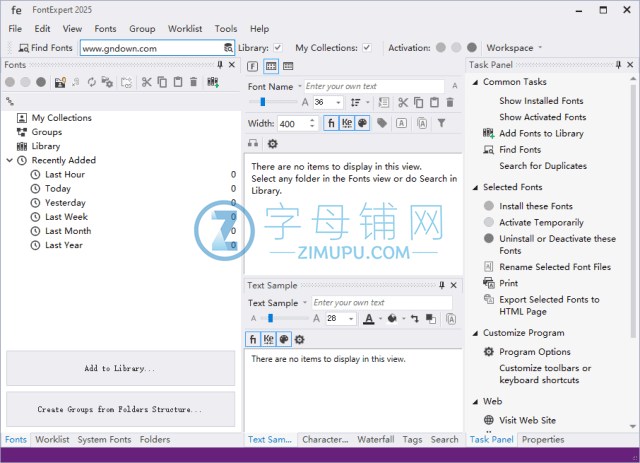Collapse the Common Tasks section
This screenshot has height=463, width=640.
pyautogui.click(x=476, y=82)
